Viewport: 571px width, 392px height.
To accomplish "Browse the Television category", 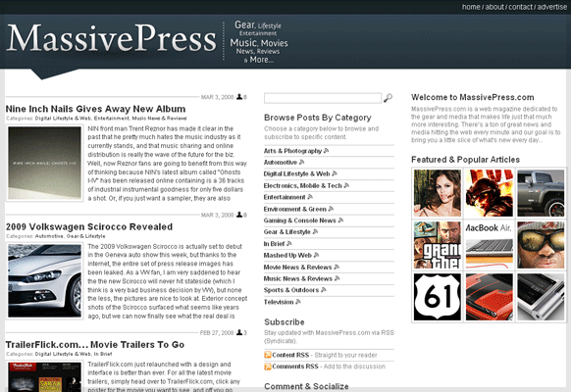I will point(279,302).
